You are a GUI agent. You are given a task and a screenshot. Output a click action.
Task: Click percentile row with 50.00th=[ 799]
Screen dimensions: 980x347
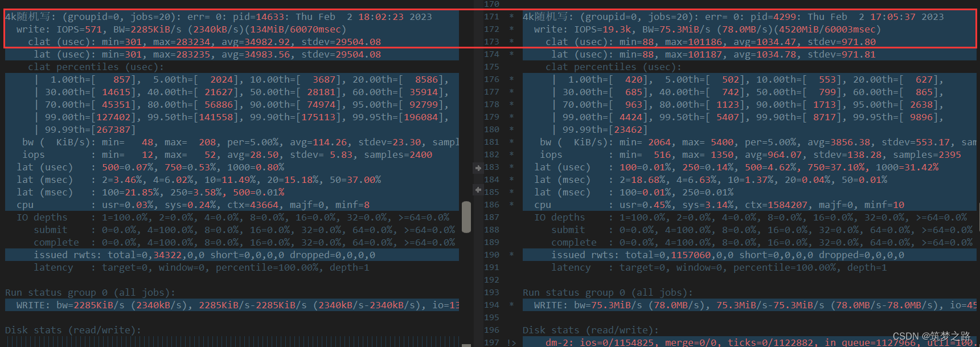[x=748, y=92]
